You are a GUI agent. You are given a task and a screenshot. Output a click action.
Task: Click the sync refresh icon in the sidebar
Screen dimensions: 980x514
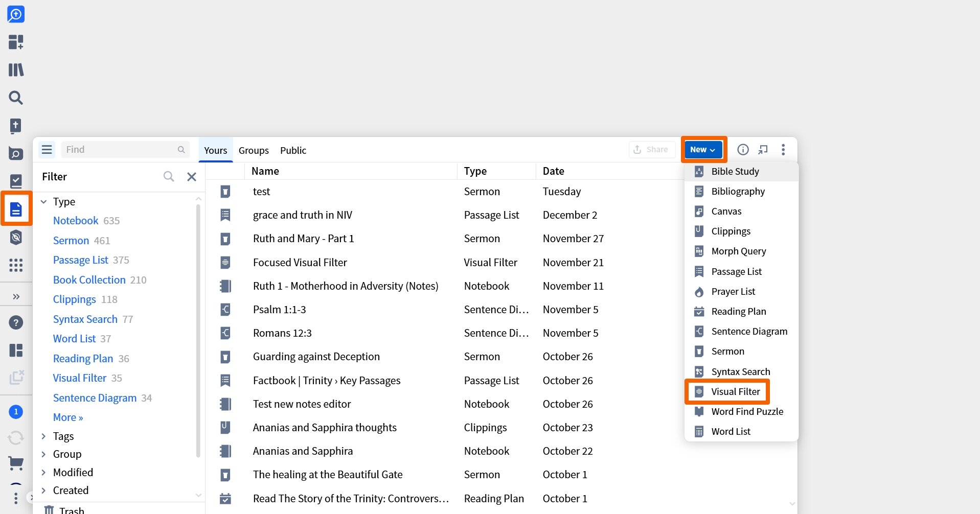click(x=16, y=438)
